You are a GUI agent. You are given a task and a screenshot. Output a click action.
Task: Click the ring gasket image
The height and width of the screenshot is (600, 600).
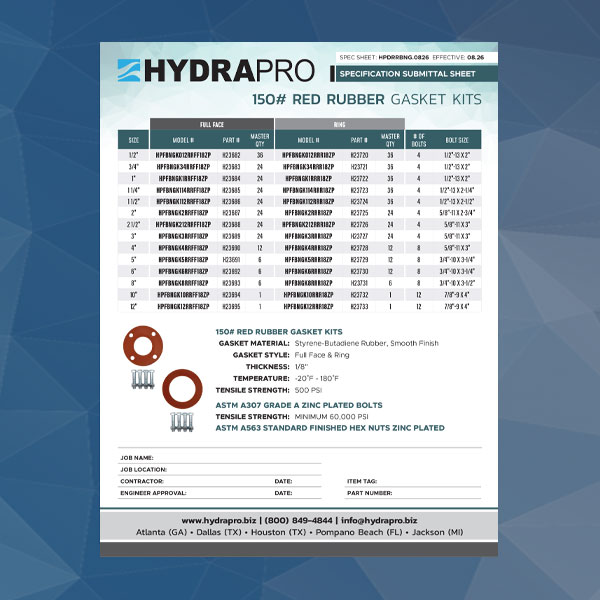coord(182,389)
